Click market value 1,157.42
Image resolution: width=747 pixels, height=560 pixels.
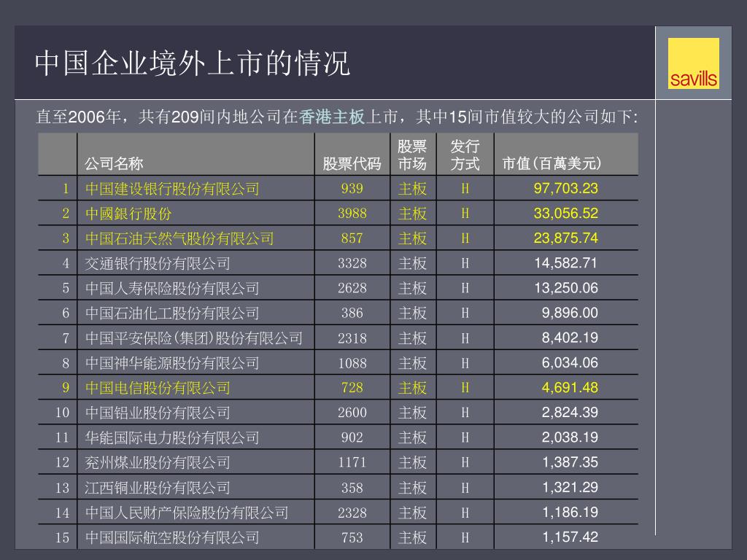(x=570, y=537)
